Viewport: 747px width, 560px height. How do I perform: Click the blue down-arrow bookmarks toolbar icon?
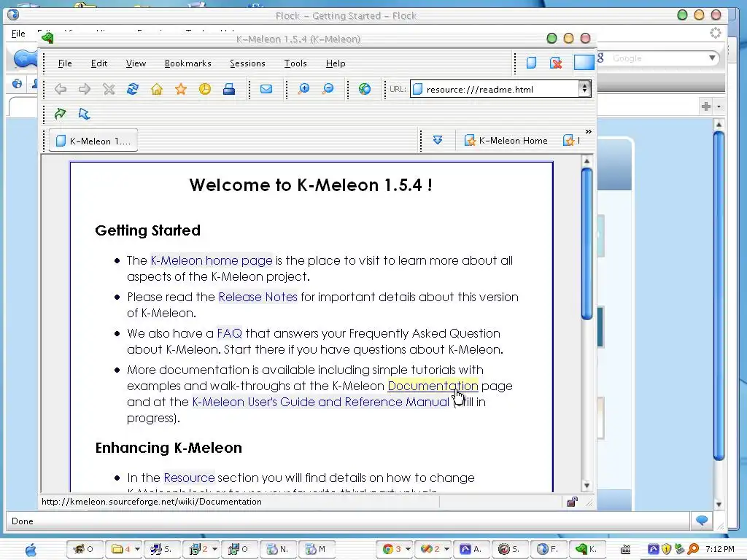[438, 140]
